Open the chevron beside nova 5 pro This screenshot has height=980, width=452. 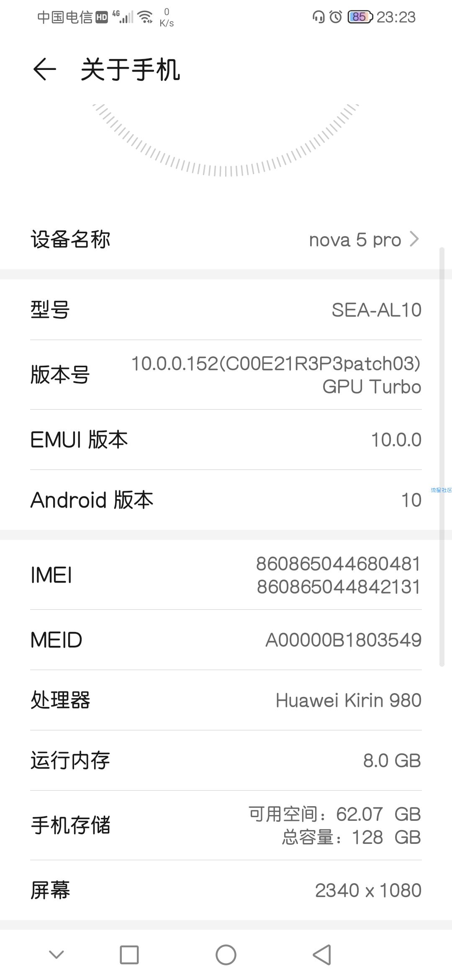(414, 239)
